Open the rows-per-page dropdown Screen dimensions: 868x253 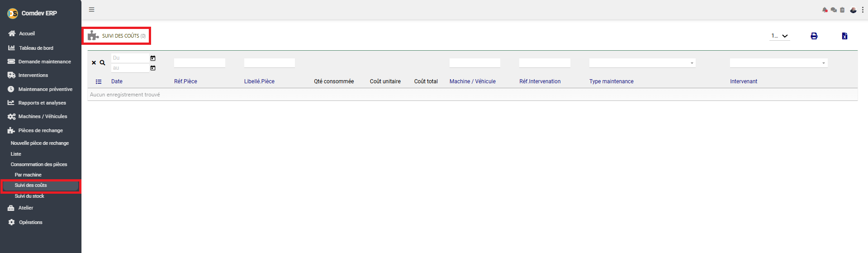[780, 36]
